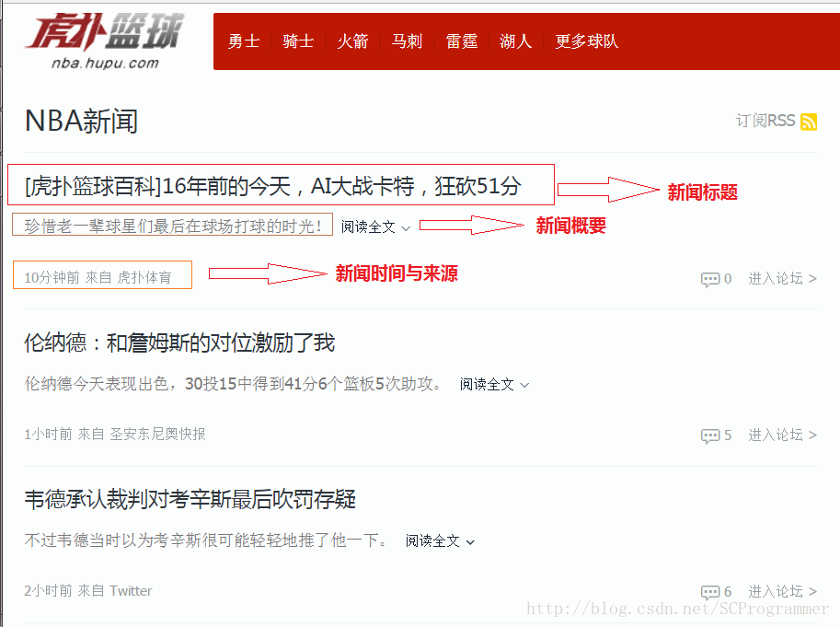The image size is (840, 627).
Task: Click 进入论坛 for the 韦德 article
Action: (783, 592)
